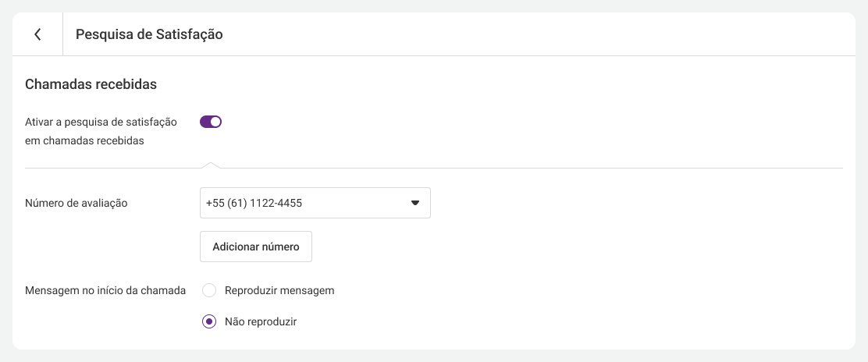Screen dimensions: 868x362
Task: Select the +55 (61) 1122-4455 combo box field
Action: [x=315, y=203]
